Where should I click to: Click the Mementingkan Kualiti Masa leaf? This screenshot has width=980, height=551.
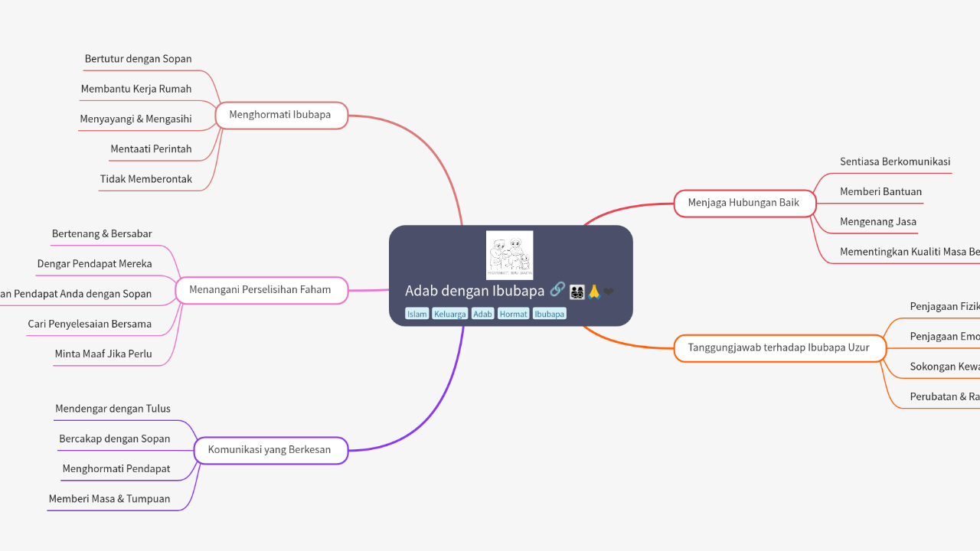click(x=910, y=252)
